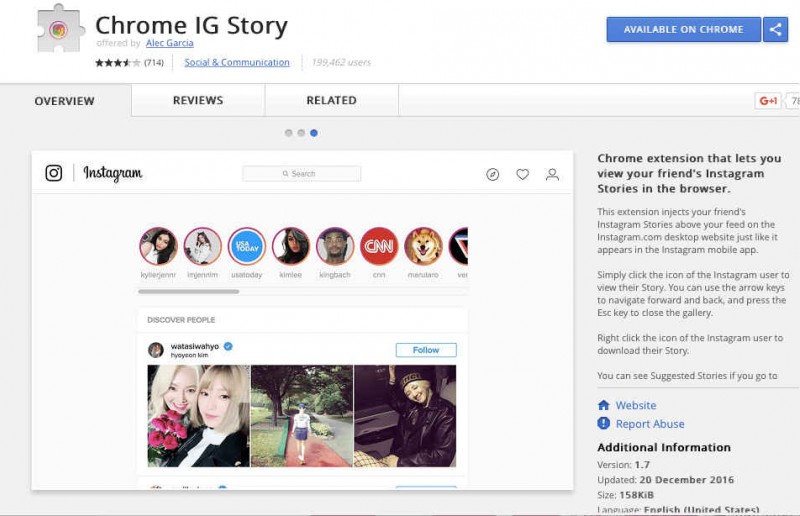Follow watasiwahyo with the Follow button
This screenshot has height=516, width=800.
point(426,350)
